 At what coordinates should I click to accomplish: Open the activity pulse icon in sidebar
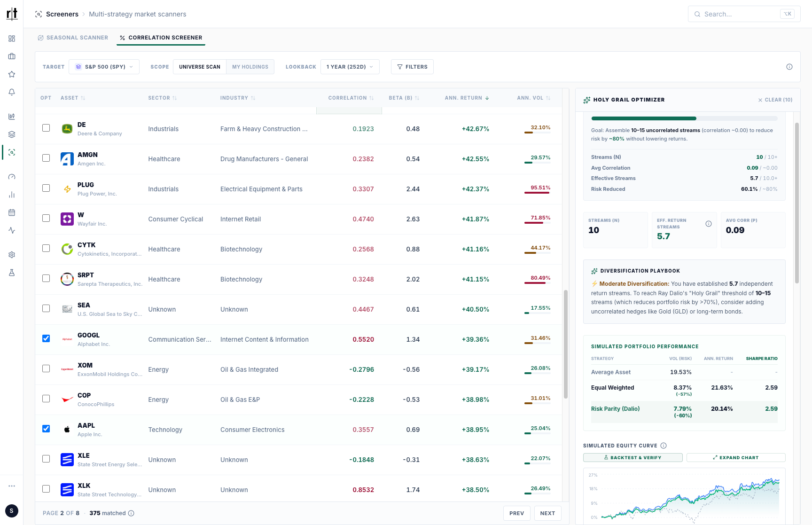click(12, 230)
